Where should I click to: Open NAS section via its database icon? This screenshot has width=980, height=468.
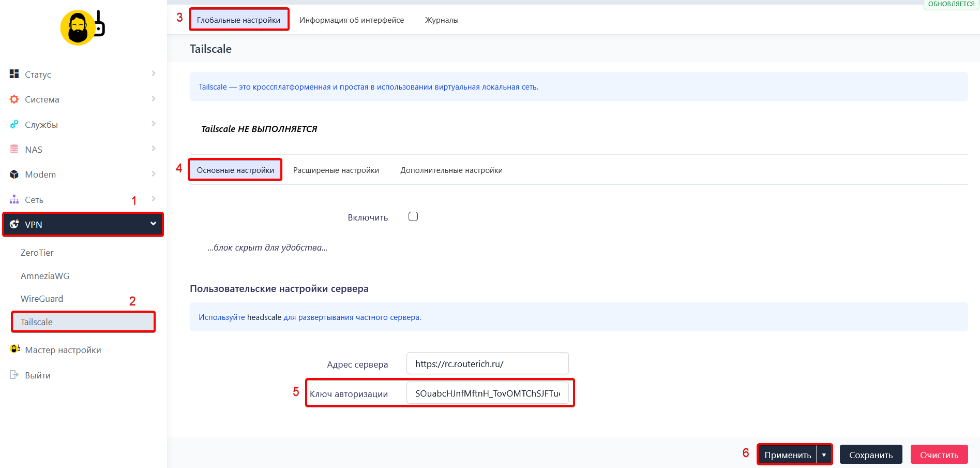click(14, 149)
